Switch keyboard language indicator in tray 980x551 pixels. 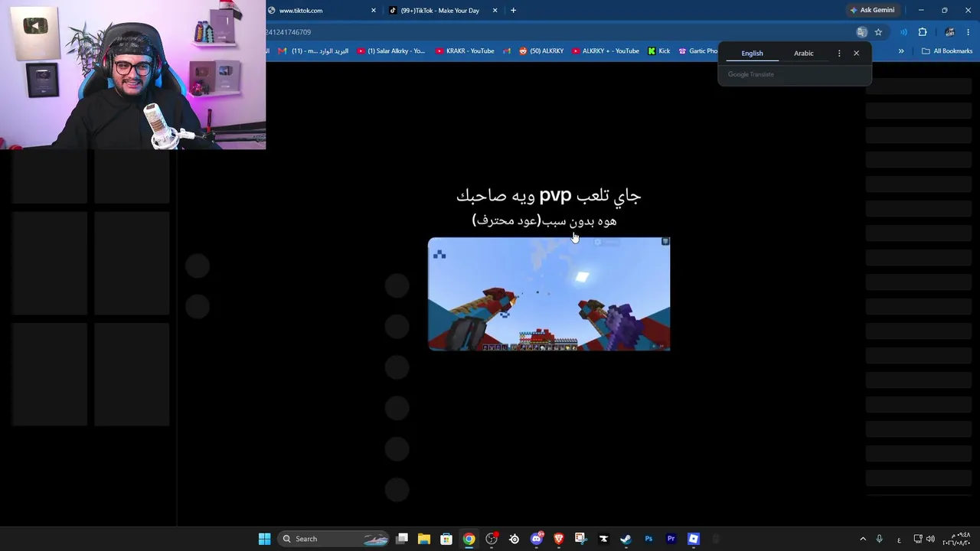[899, 540]
